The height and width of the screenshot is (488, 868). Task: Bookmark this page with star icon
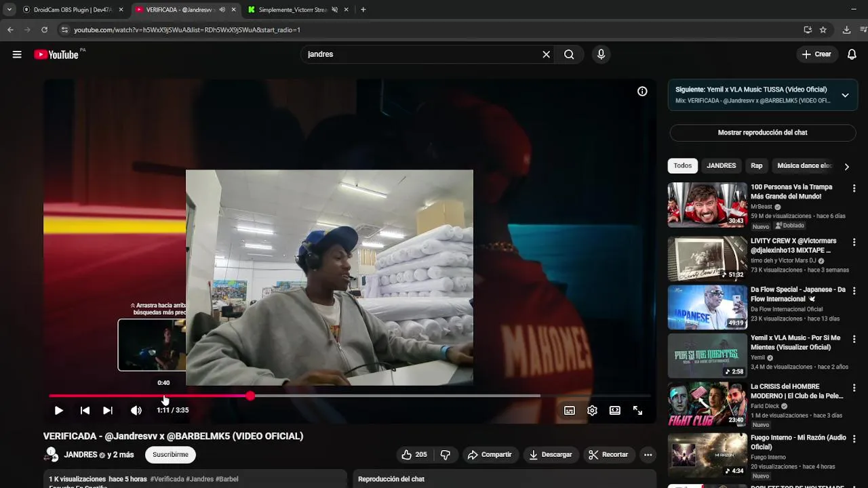click(823, 30)
